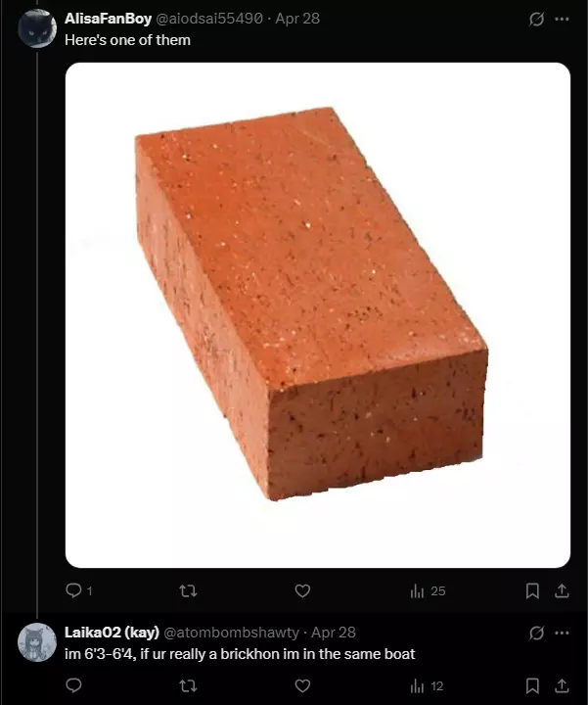Image resolution: width=588 pixels, height=705 pixels.
Task: Share Laika02's reply
Action: click(562, 685)
